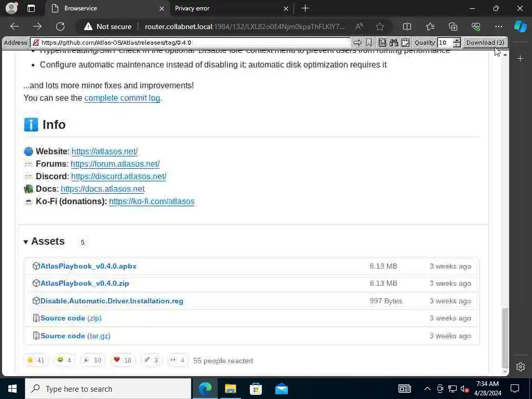Click the Edge URL address bar
This screenshot has width=532, height=399.
point(245,26)
